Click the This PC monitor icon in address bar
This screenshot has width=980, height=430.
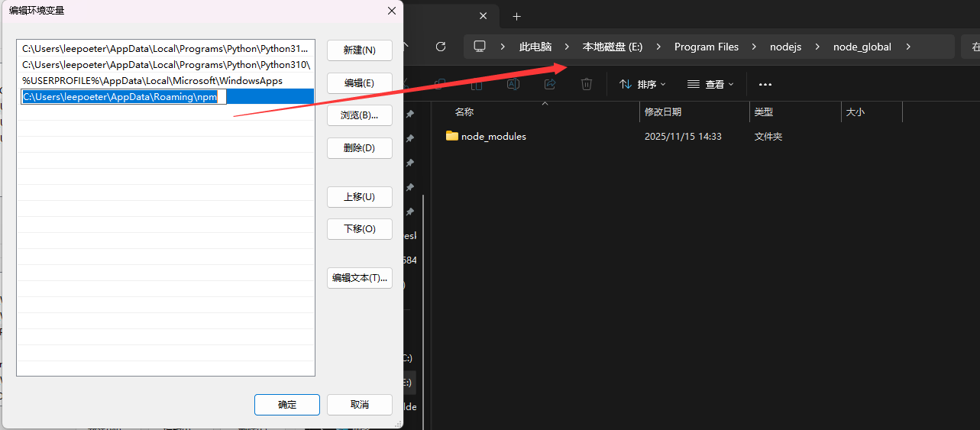[x=480, y=47]
